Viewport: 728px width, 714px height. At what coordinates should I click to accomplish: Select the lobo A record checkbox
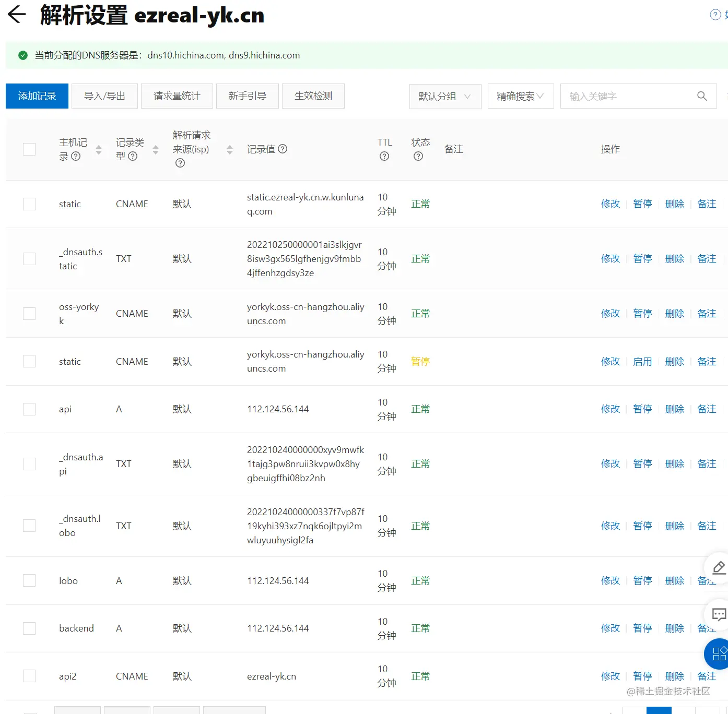point(29,580)
